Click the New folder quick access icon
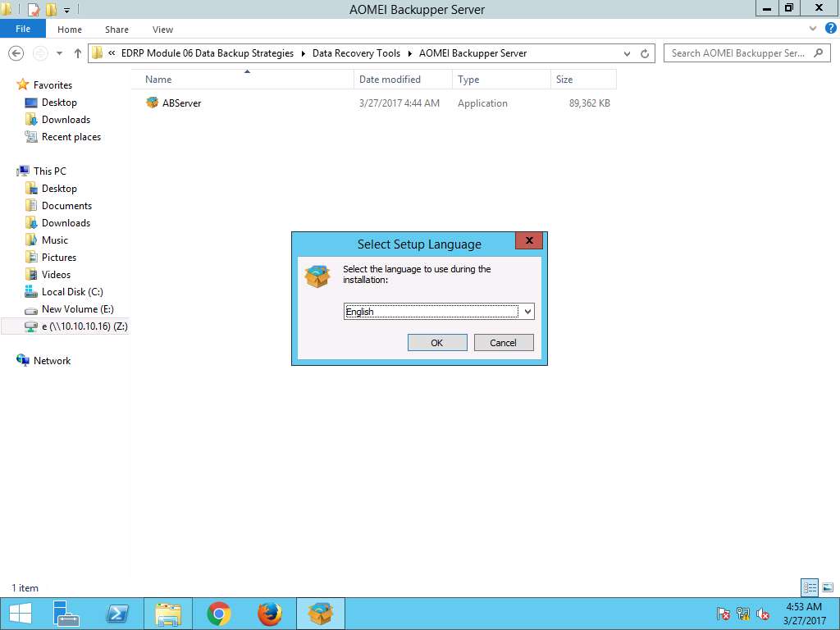Screen dimensions: 840x630 tap(52, 9)
